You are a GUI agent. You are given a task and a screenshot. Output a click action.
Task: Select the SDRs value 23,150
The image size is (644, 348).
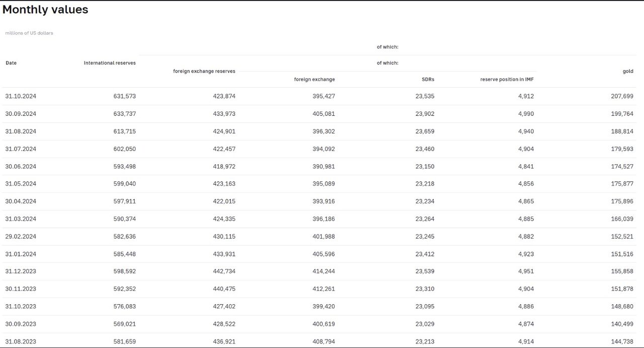click(x=425, y=166)
